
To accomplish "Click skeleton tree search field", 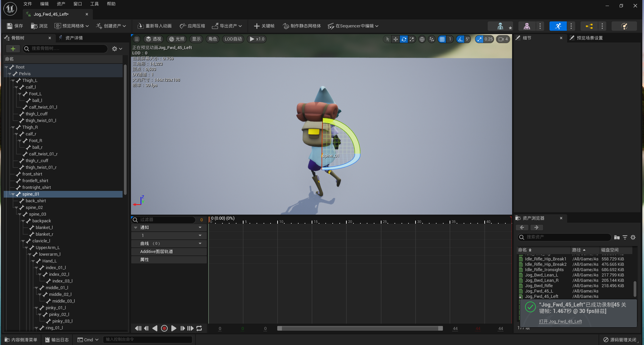I will (65, 49).
